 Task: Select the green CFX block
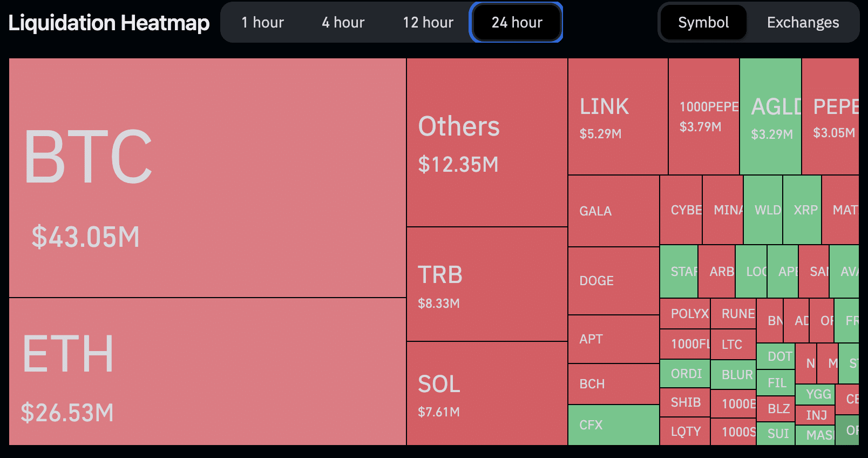[613, 425]
